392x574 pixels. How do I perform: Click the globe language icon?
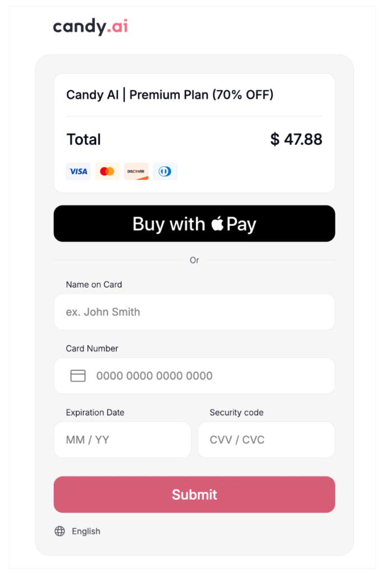pos(59,531)
